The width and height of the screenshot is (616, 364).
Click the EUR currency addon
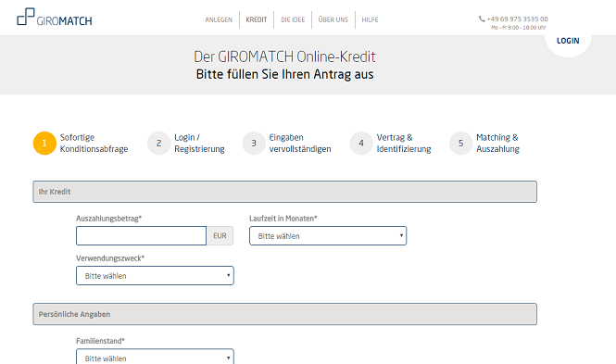pyautogui.click(x=220, y=235)
